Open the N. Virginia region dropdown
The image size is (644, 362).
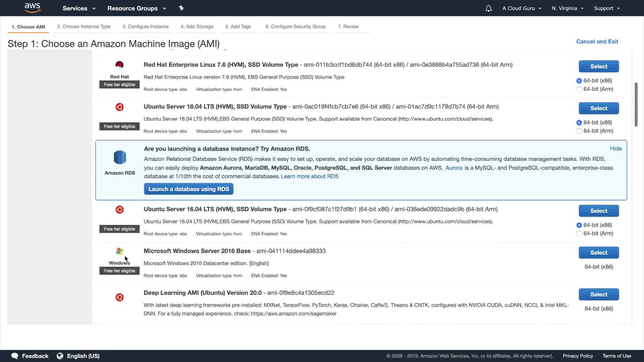[x=568, y=8]
